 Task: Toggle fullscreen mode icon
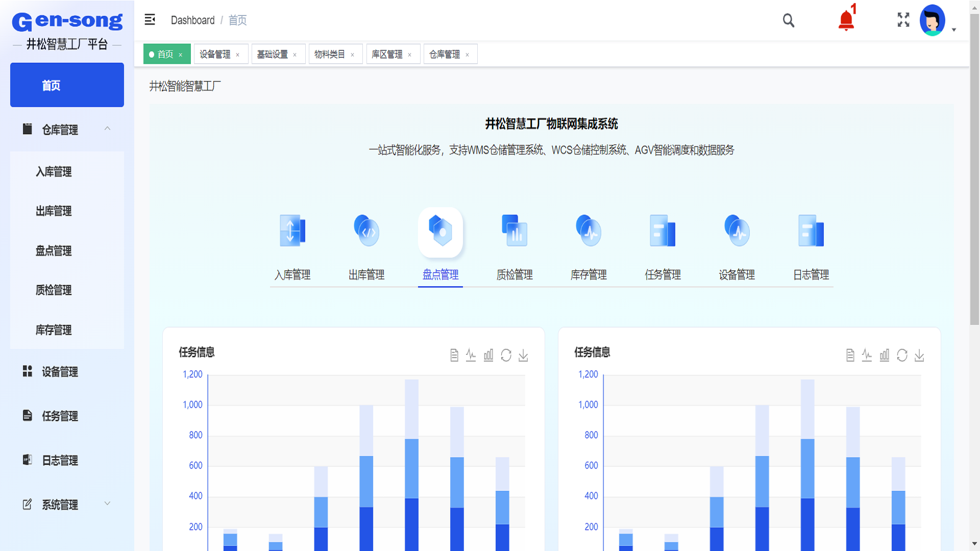(x=903, y=20)
